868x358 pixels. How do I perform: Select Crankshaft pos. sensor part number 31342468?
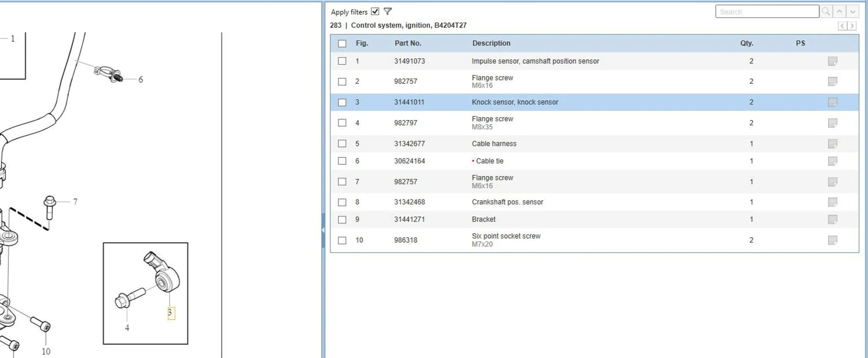(409, 202)
